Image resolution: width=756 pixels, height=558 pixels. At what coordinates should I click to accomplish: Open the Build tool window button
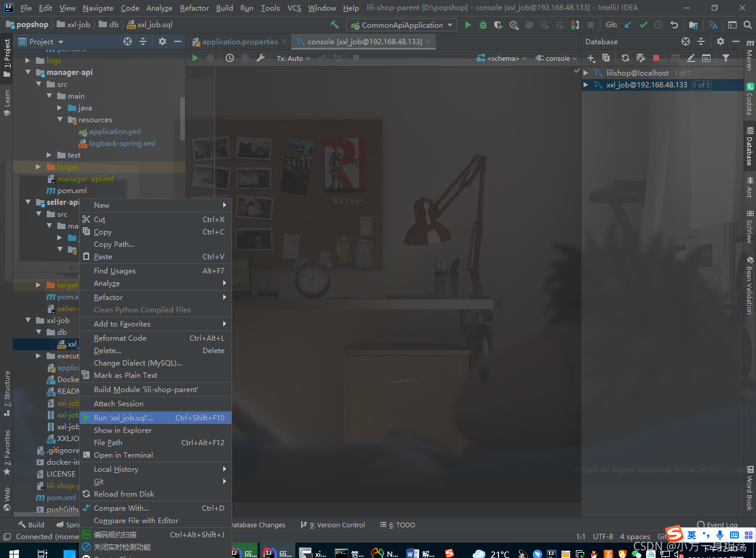click(x=31, y=524)
